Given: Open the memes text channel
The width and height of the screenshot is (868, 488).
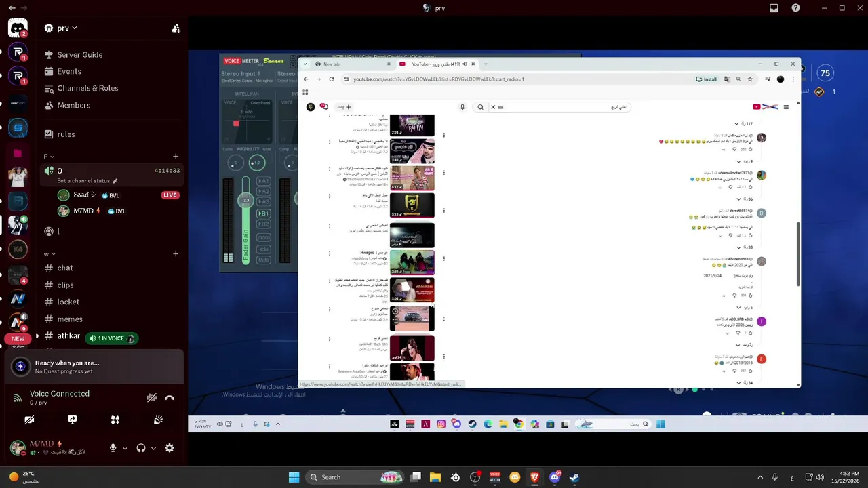Looking at the screenshot, I should coord(70,319).
